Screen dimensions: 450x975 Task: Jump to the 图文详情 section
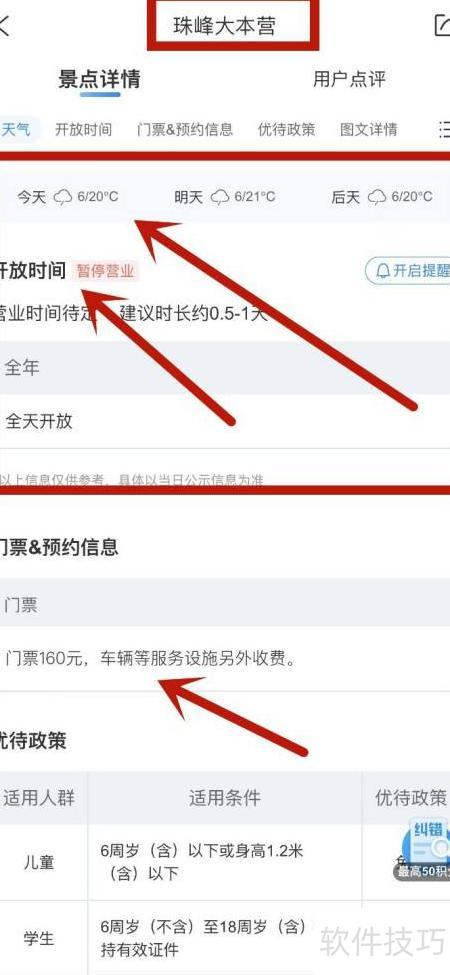click(369, 129)
